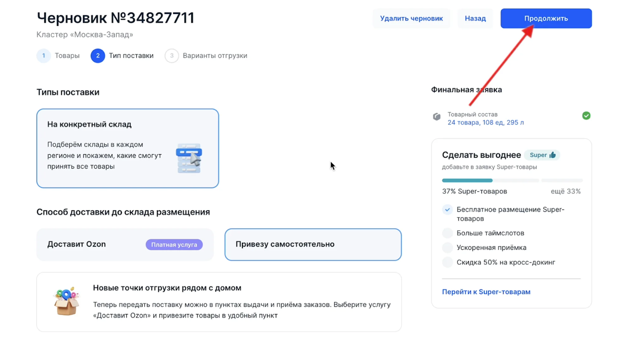Click the gray box Товарный состав icon
Image resolution: width=644 pixels, height=348 pixels.
[x=437, y=117]
